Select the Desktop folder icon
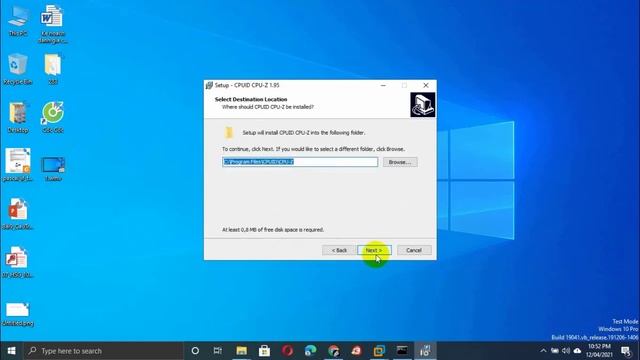This screenshot has width=640, height=360. point(18,118)
